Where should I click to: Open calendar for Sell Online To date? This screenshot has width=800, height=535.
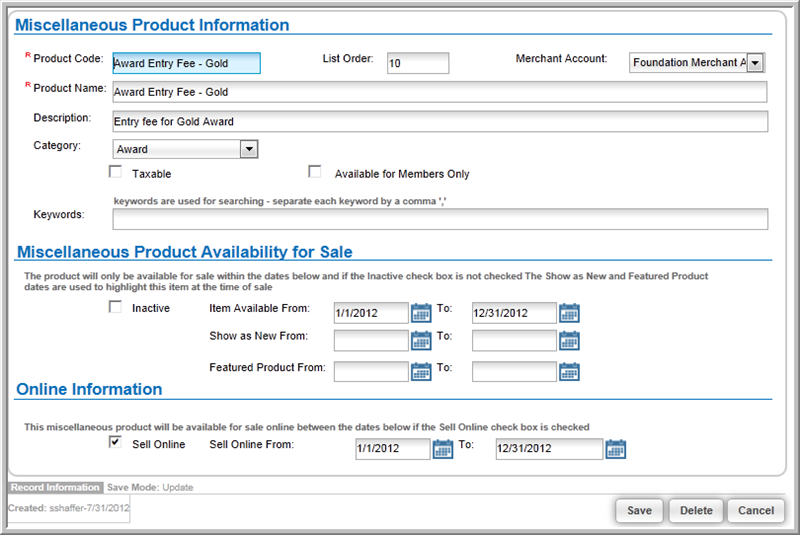click(x=615, y=449)
